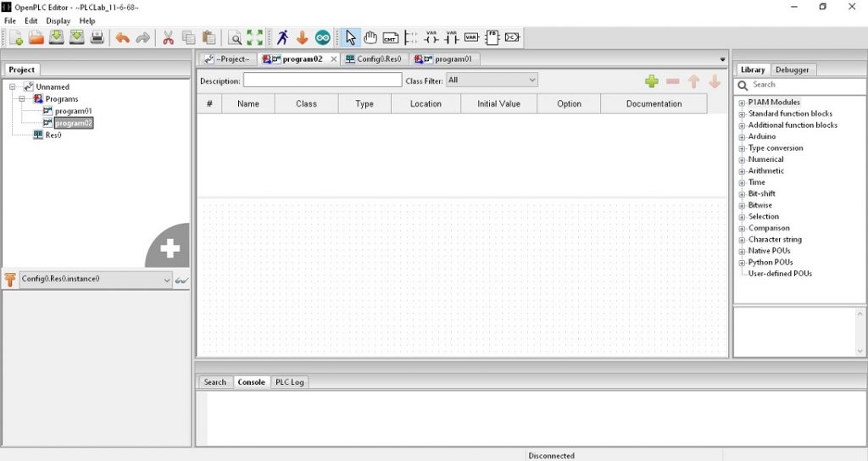Toggle fullscreen with green arrows icon
This screenshot has width=868, height=461.
254,37
